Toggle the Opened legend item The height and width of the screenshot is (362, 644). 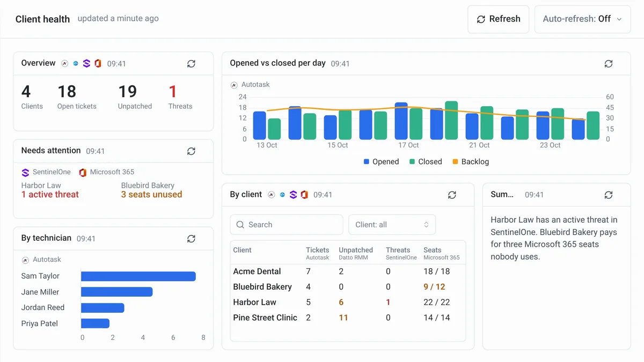click(381, 162)
